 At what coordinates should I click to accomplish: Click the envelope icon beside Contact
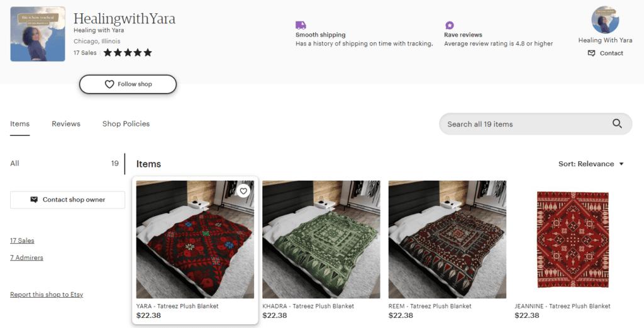(x=591, y=53)
